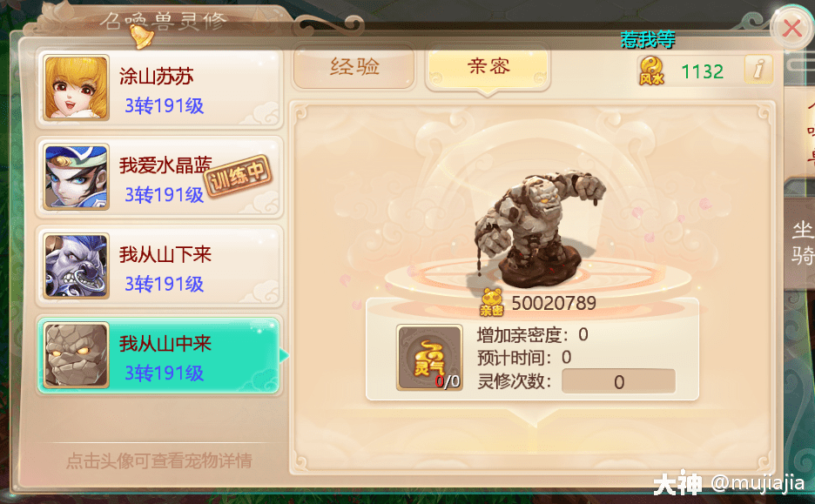This screenshot has height=504, width=815.
Task: Tap the golden bell icon in title
Action: pyautogui.click(x=140, y=36)
